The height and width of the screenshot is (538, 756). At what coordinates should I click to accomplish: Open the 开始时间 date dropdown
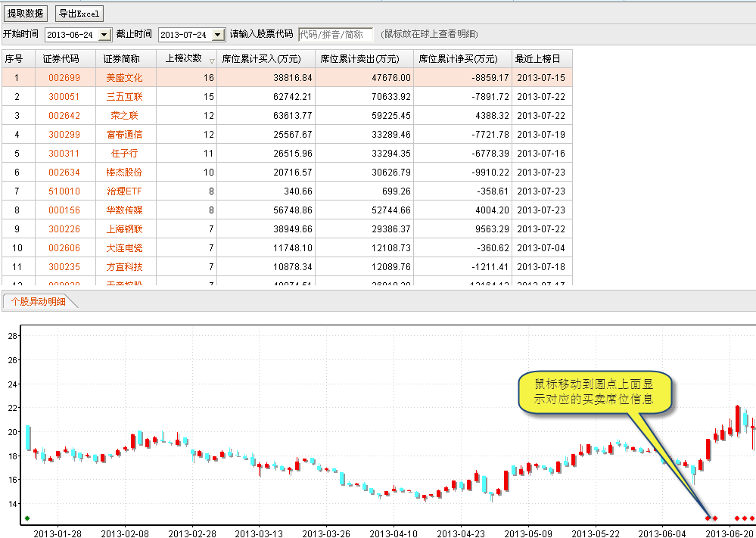104,35
